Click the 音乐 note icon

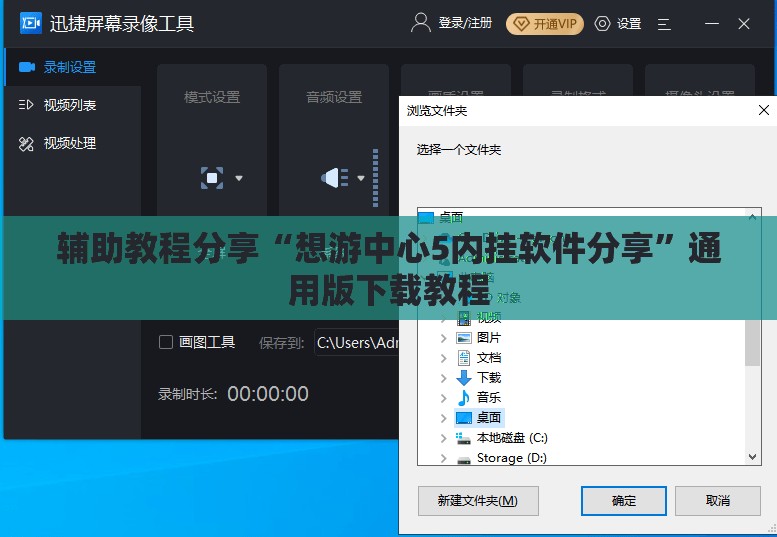coord(464,398)
